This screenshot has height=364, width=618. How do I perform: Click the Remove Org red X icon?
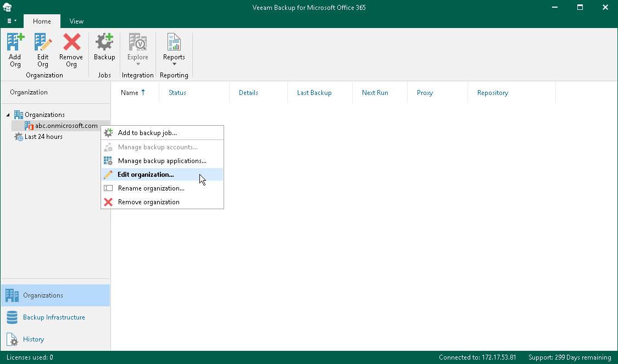pos(71,42)
